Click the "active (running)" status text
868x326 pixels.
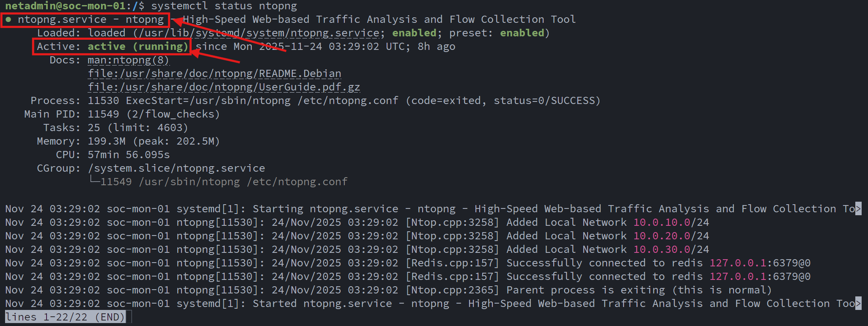138,47
